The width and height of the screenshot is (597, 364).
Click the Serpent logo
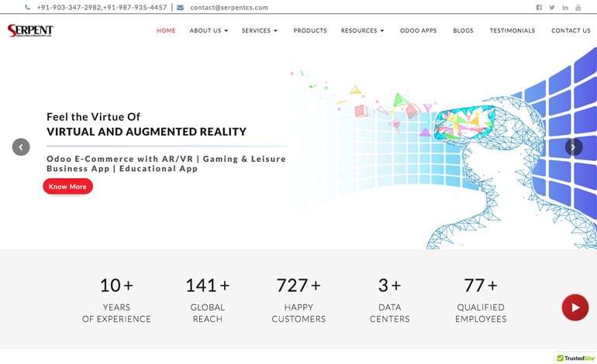pyautogui.click(x=30, y=30)
